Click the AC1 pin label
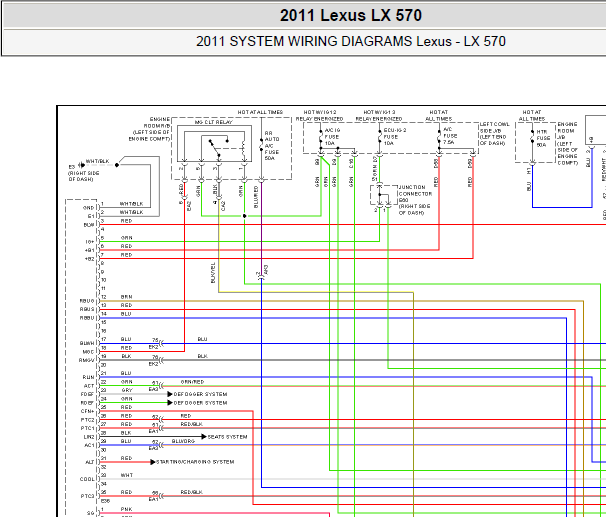The image size is (606, 517). [89, 445]
